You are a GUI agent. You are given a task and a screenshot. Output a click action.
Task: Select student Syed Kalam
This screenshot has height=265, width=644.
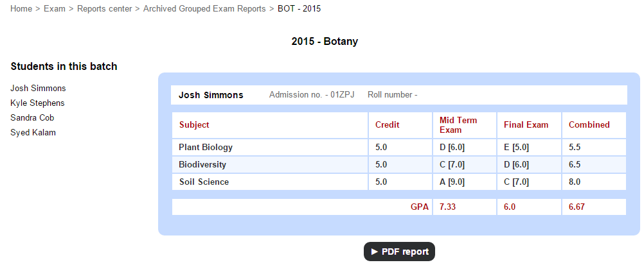[33, 132]
